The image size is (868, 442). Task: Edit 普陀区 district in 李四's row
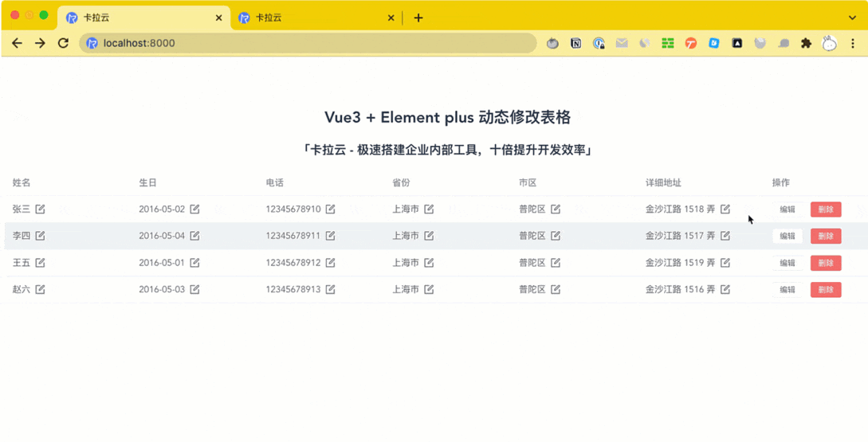coord(556,236)
